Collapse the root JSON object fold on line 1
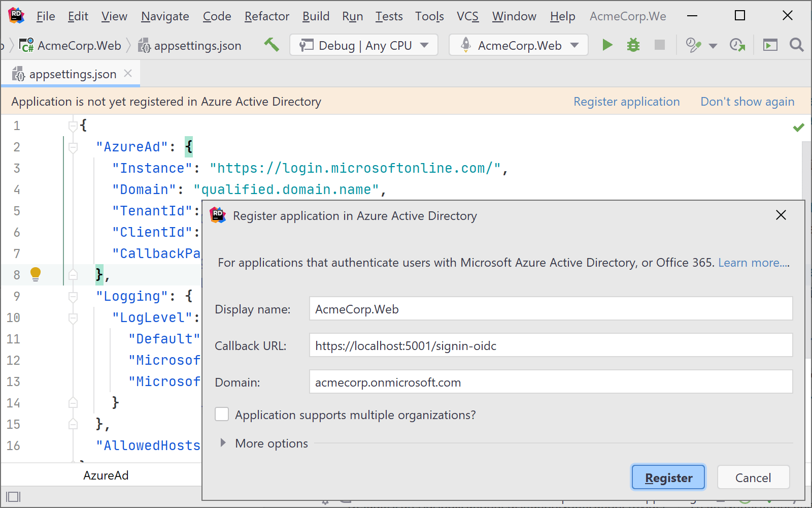This screenshot has width=812, height=508. (73, 125)
